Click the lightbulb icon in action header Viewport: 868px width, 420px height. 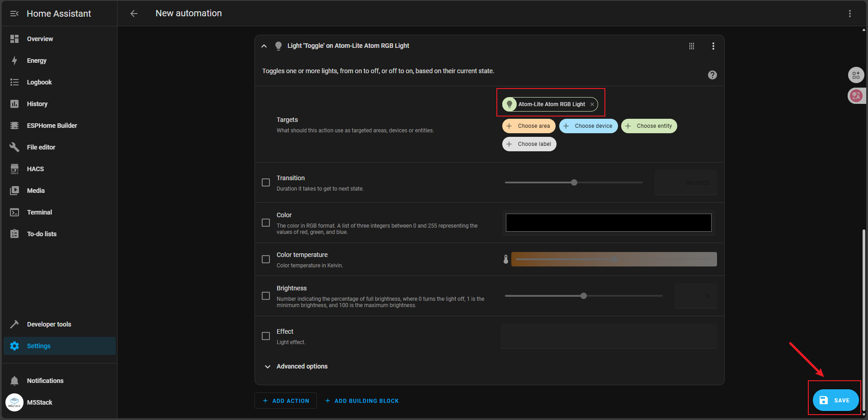tap(278, 46)
